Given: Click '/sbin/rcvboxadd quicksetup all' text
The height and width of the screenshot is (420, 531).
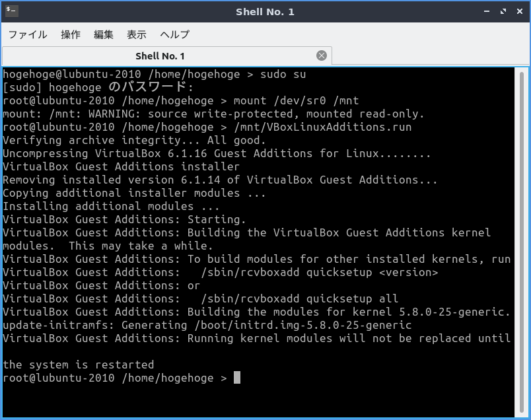Looking at the screenshot, I should click(x=300, y=298).
